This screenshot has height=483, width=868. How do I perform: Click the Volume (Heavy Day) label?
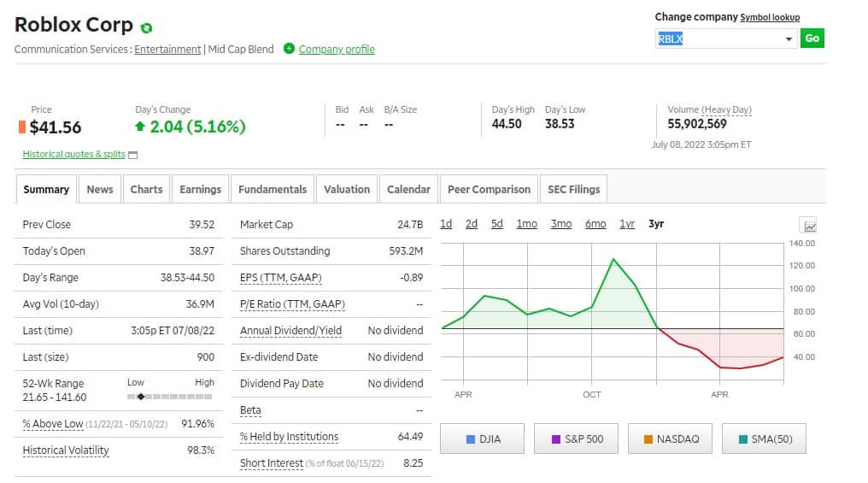point(709,109)
